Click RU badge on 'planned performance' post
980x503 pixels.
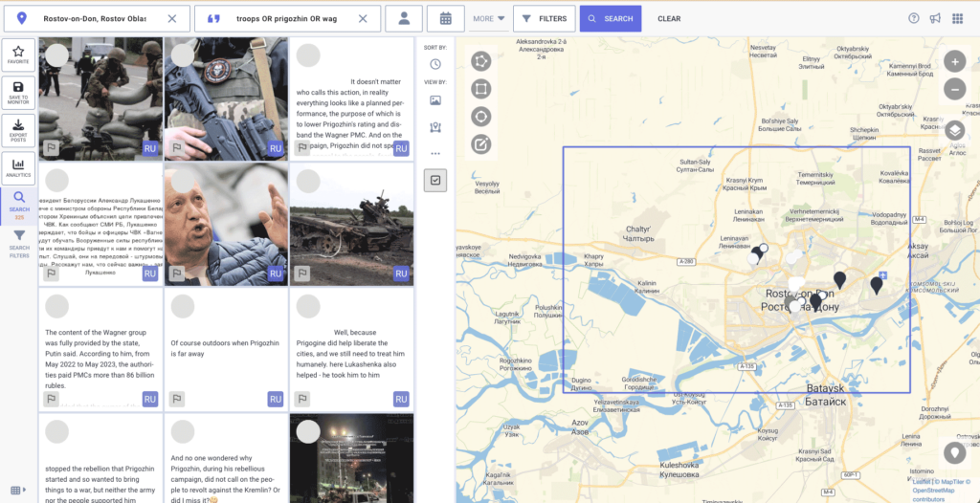(x=401, y=148)
